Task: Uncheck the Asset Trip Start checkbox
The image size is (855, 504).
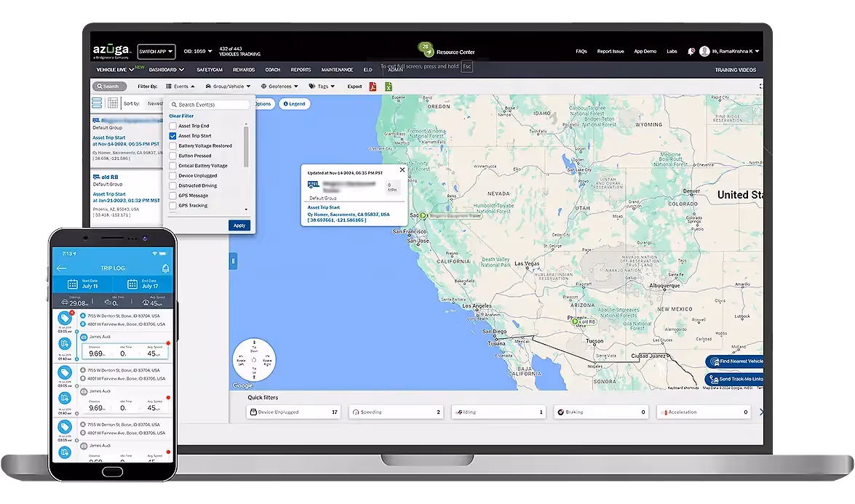Action: pos(173,136)
